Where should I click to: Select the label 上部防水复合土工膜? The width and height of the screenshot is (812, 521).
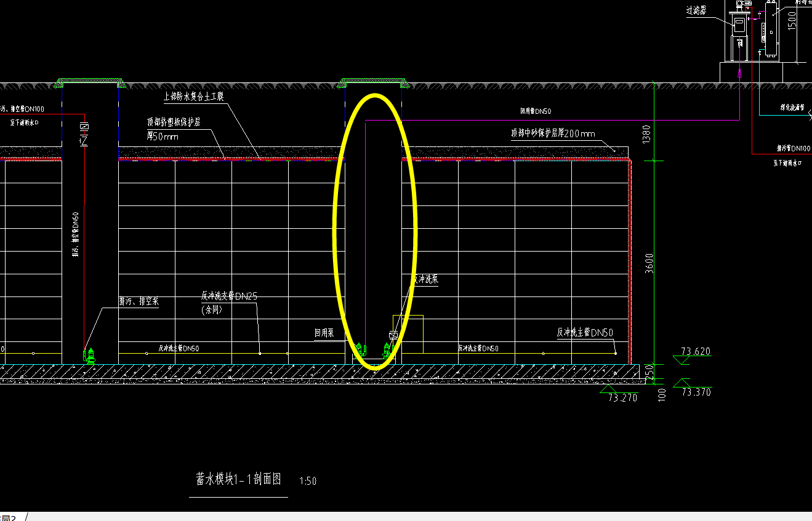(194, 97)
